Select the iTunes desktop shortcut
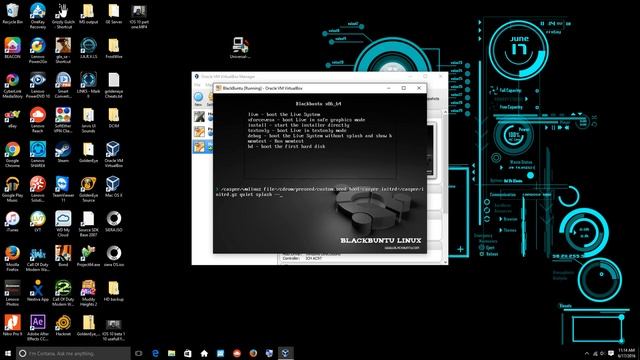This screenshot has height=360, width=640. (x=12, y=222)
